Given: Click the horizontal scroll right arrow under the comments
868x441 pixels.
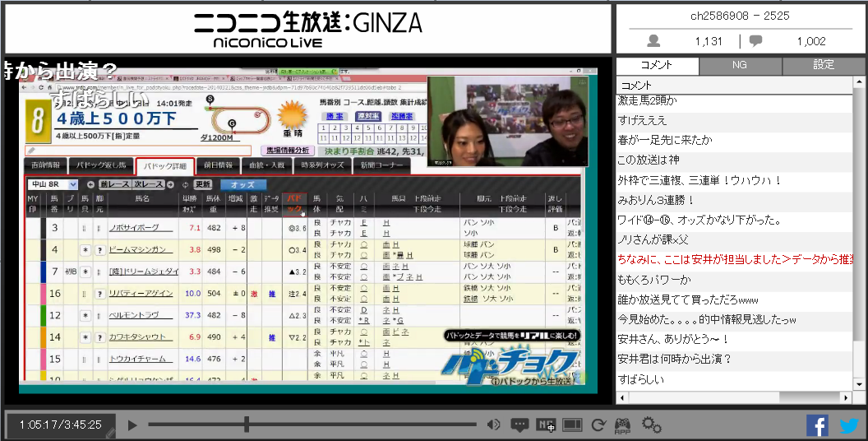Looking at the screenshot, I should pyautogui.click(x=846, y=397).
